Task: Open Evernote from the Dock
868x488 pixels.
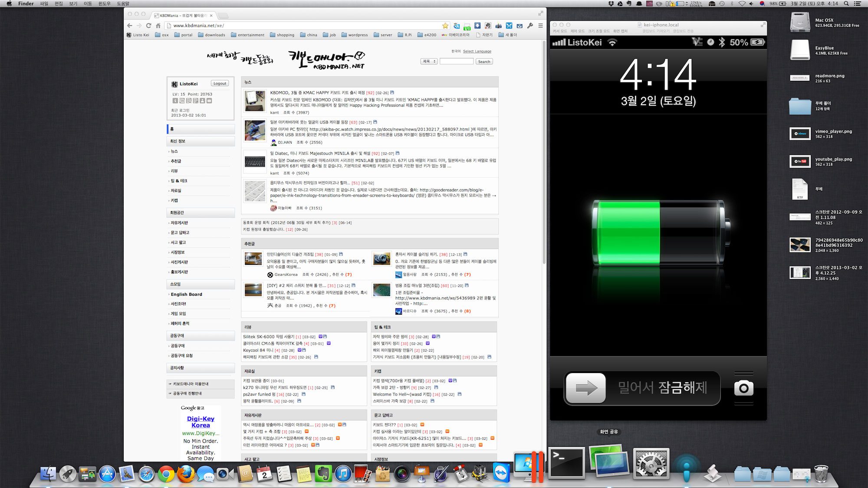Action: (x=323, y=474)
